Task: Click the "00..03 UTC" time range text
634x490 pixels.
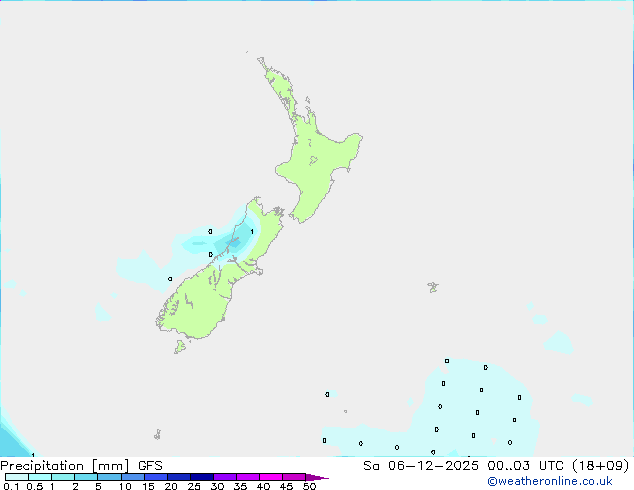Action: [525, 466]
